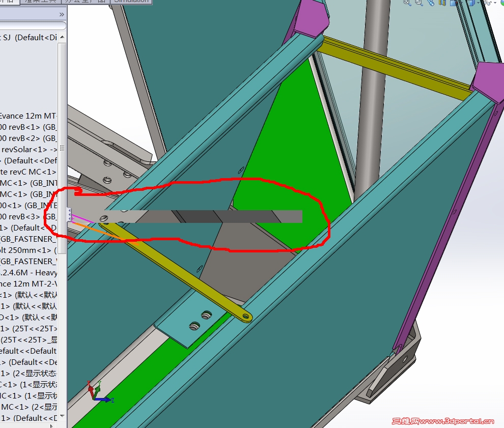Select tree row 'D<1> (默认<<默'
The height and width of the screenshot is (428, 504).
pyautogui.click(x=29, y=318)
